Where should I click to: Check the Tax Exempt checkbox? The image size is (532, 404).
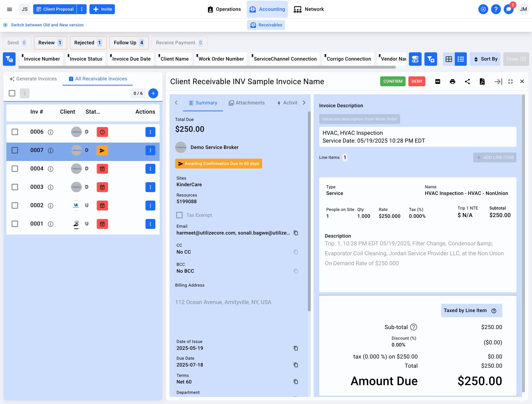[179, 215]
